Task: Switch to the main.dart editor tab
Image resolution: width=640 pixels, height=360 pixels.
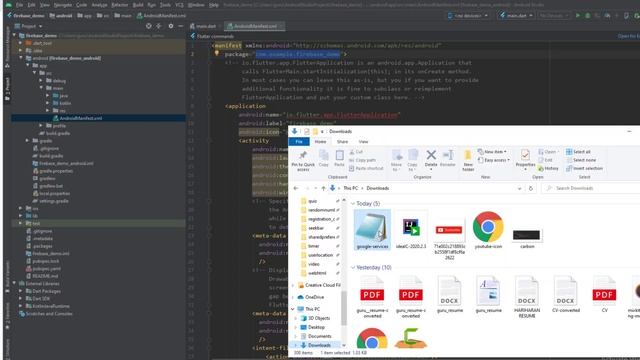Action: click(x=206, y=26)
